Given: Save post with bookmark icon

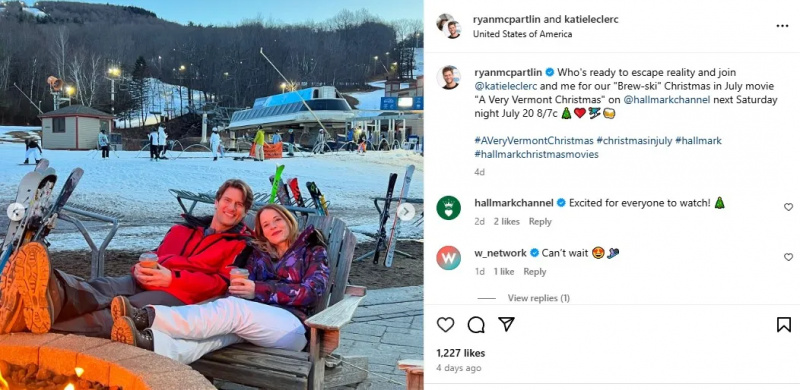Looking at the screenshot, I should pyautogui.click(x=784, y=325).
